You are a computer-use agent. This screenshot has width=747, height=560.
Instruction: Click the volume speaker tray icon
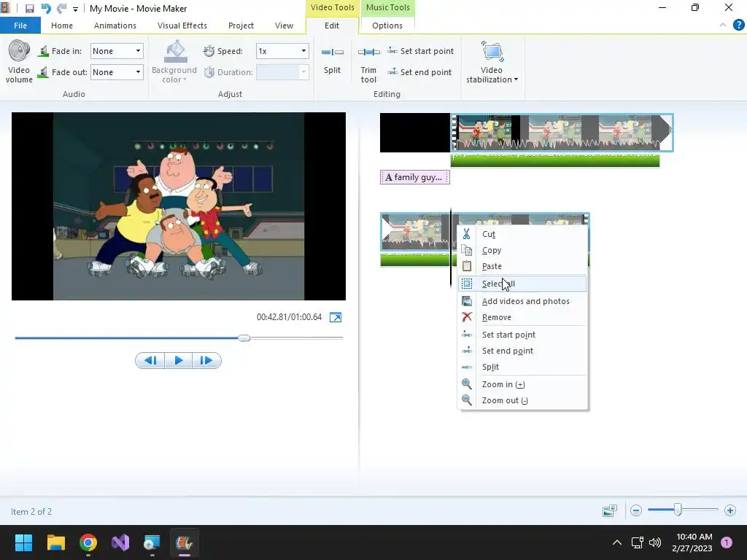pyautogui.click(x=655, y=542)
